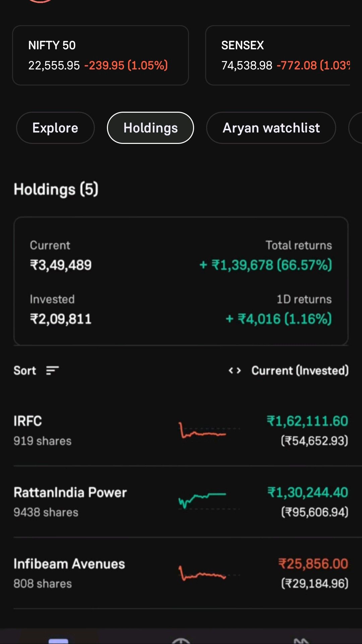This screenshot has height=644, width=362.
Task: Select the Holdings tab
Action: point(150,128)
